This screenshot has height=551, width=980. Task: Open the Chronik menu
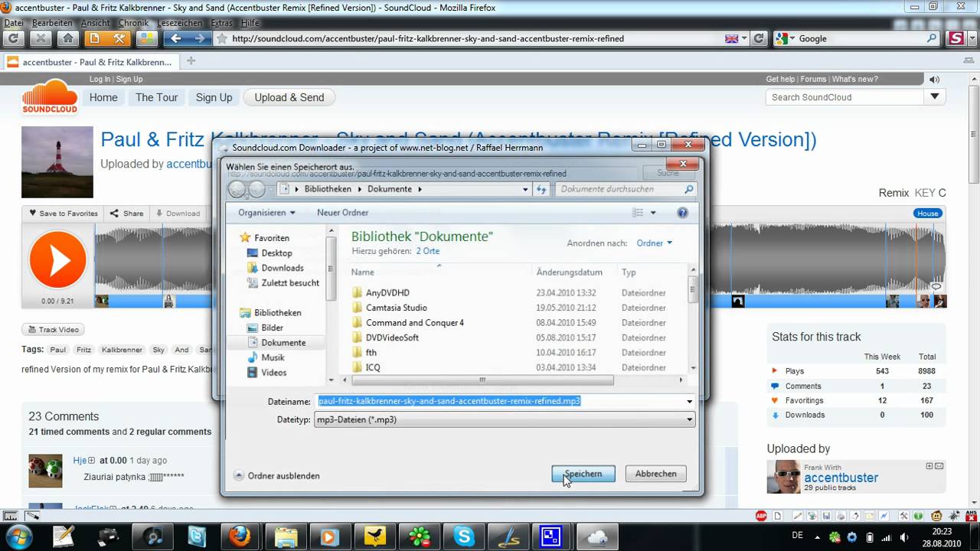(134, 23)
